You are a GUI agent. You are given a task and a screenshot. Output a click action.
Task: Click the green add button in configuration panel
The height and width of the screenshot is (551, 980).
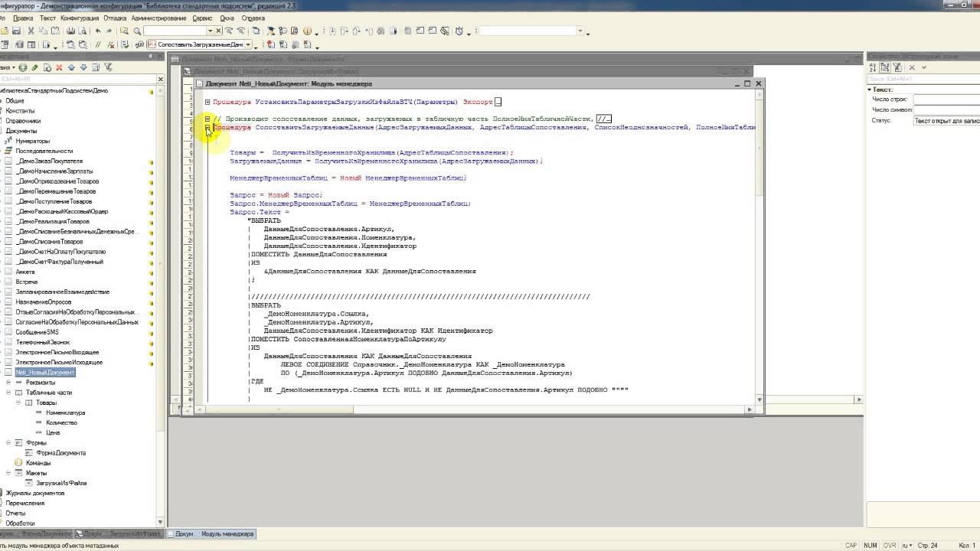(23, 67)
